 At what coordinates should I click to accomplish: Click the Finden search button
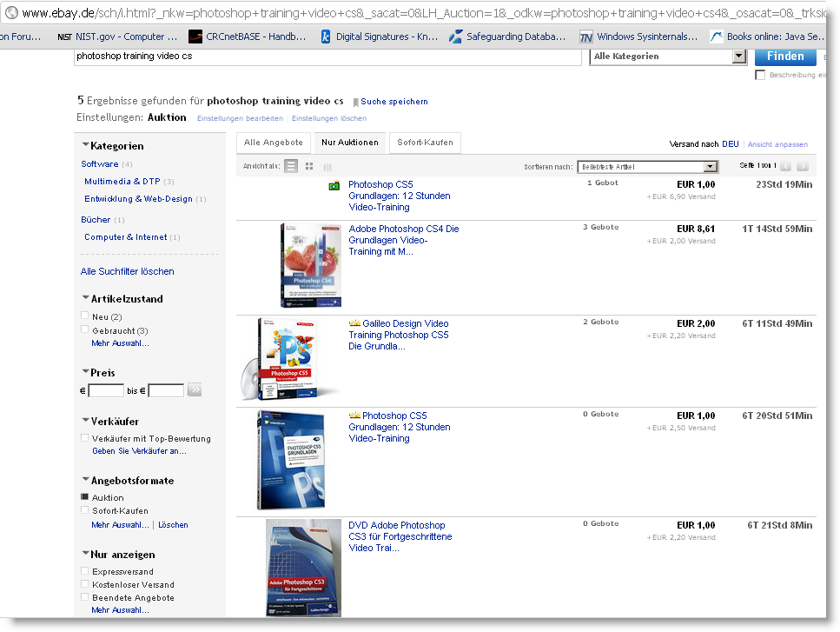coord(785,57)
